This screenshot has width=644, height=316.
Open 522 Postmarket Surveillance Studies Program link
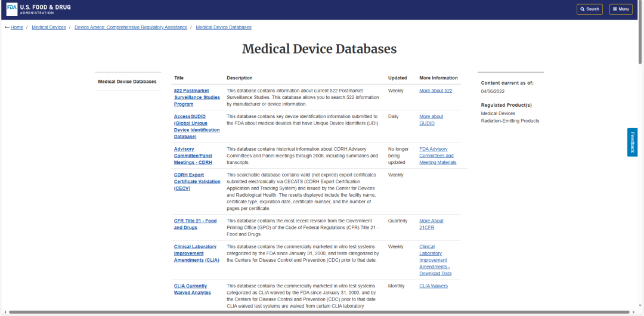(197, 97)
